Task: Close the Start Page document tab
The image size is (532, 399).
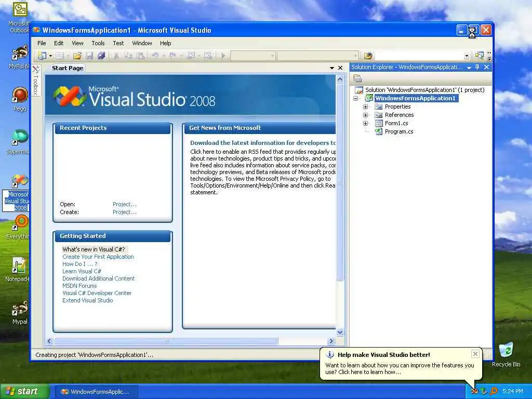Action: click(x=340, y=68)
